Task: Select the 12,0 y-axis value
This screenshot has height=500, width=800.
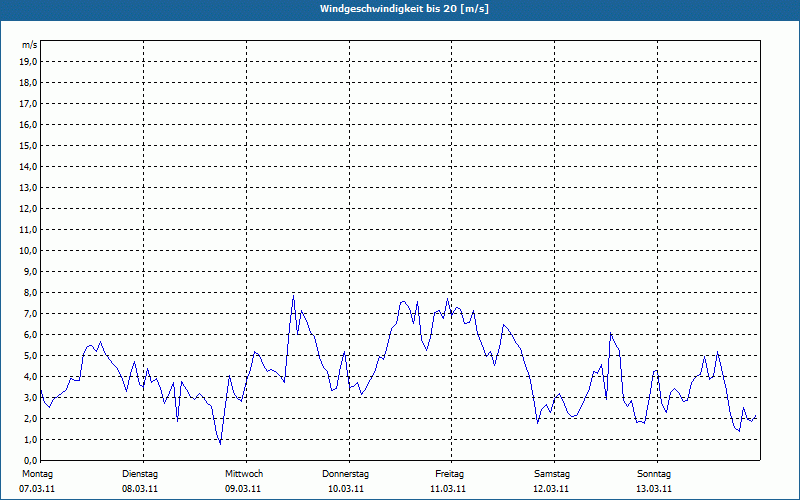Action: coord(29,209)
